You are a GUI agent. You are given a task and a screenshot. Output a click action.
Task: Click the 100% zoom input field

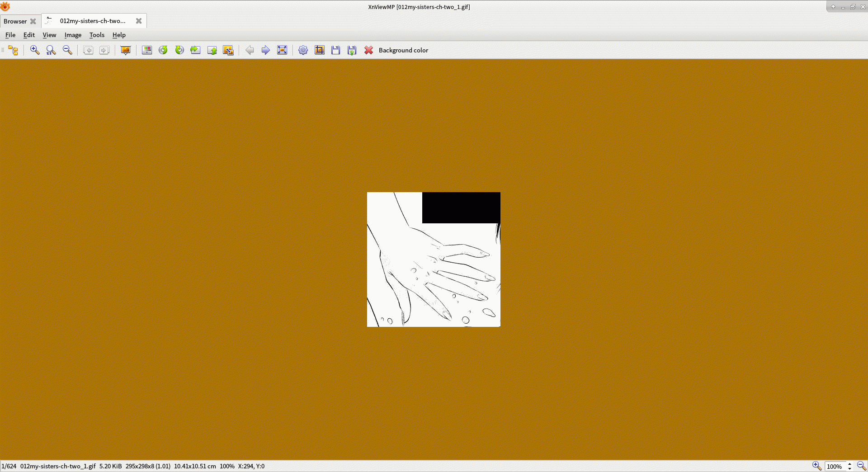(x=835, y=467)
